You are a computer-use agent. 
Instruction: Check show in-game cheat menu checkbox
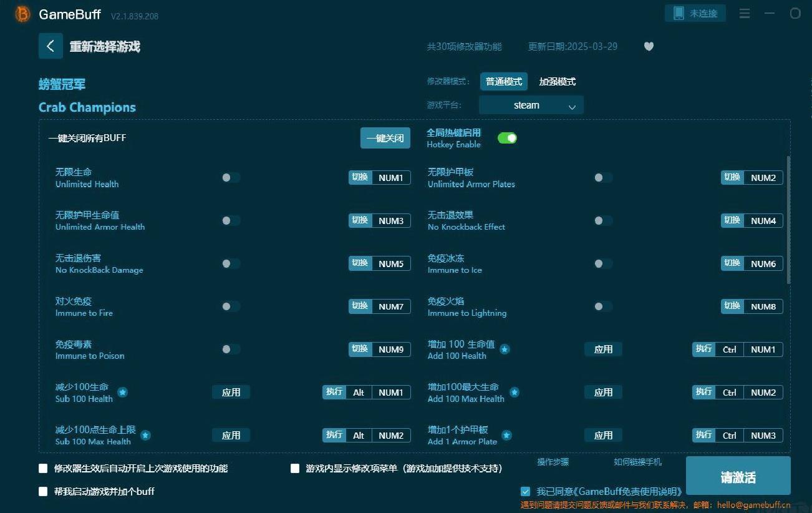[295, 468]
